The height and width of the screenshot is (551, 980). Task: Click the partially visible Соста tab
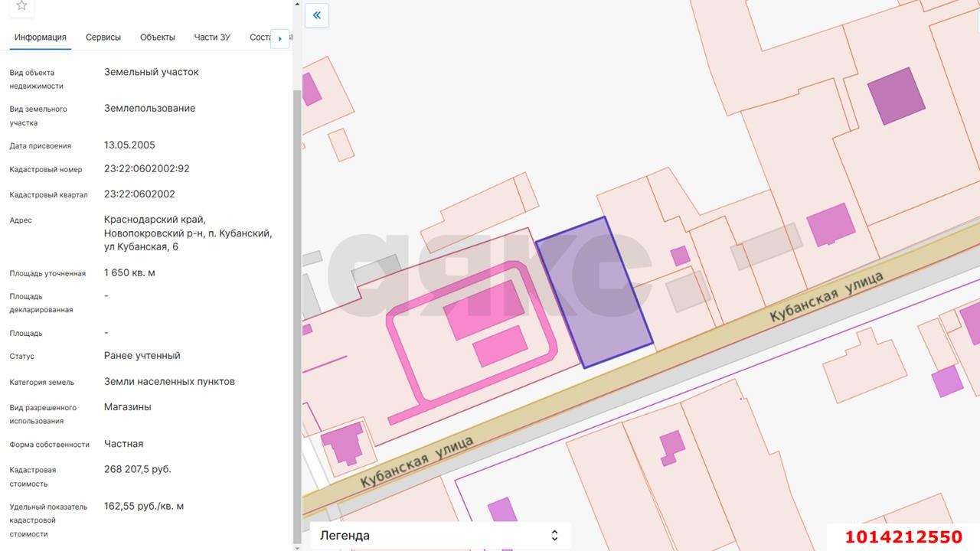coord(260,37)
